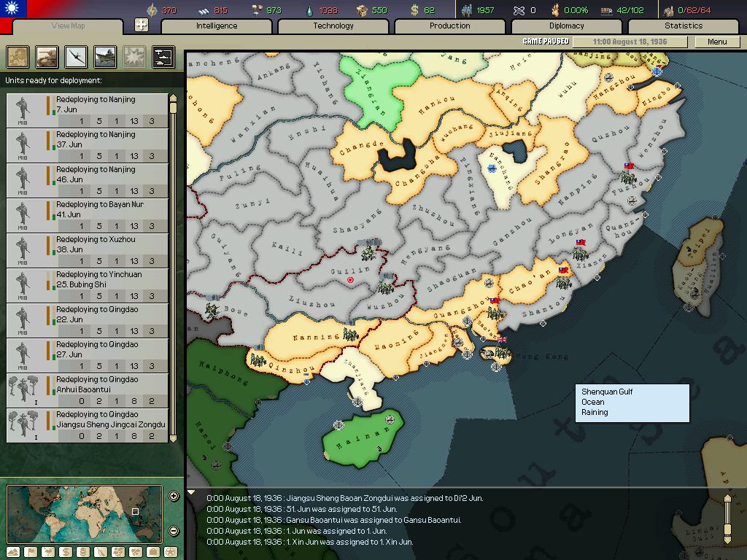The width and height of the screenshot is (747, 560).
Task: Collapse message log with triangle toggle
Action: 191,492
